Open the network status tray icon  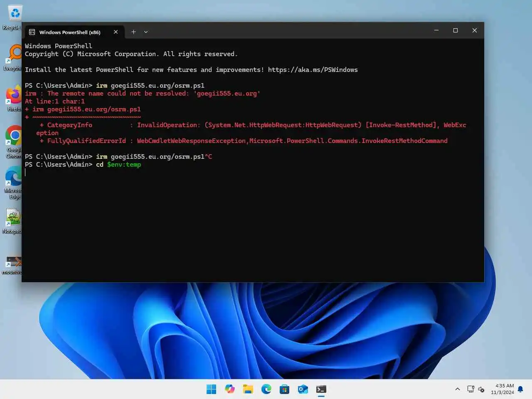[470, 389]
